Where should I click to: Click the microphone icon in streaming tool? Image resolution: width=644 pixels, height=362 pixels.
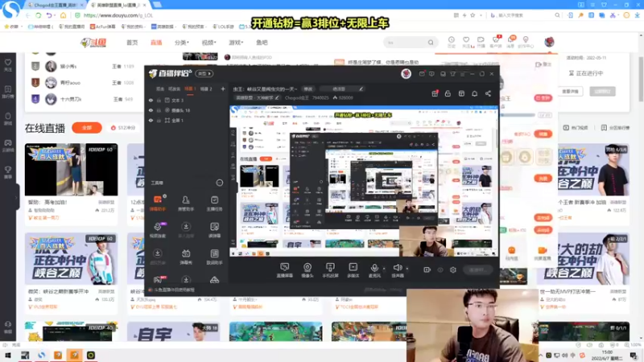click(x=374, y=268)
